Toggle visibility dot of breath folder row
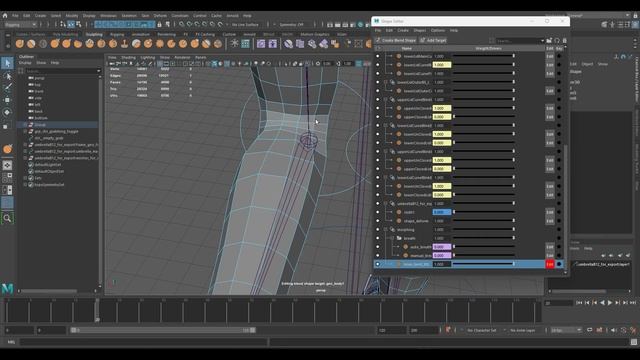 click(378, 238)
